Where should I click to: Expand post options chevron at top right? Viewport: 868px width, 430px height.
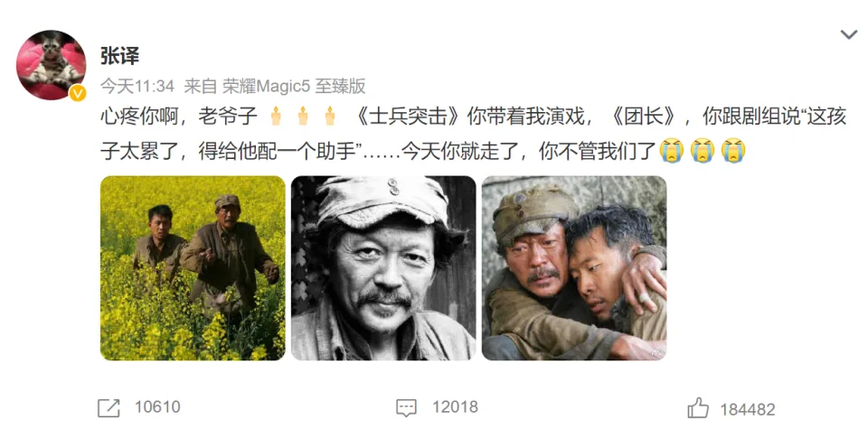coord(849,35)
